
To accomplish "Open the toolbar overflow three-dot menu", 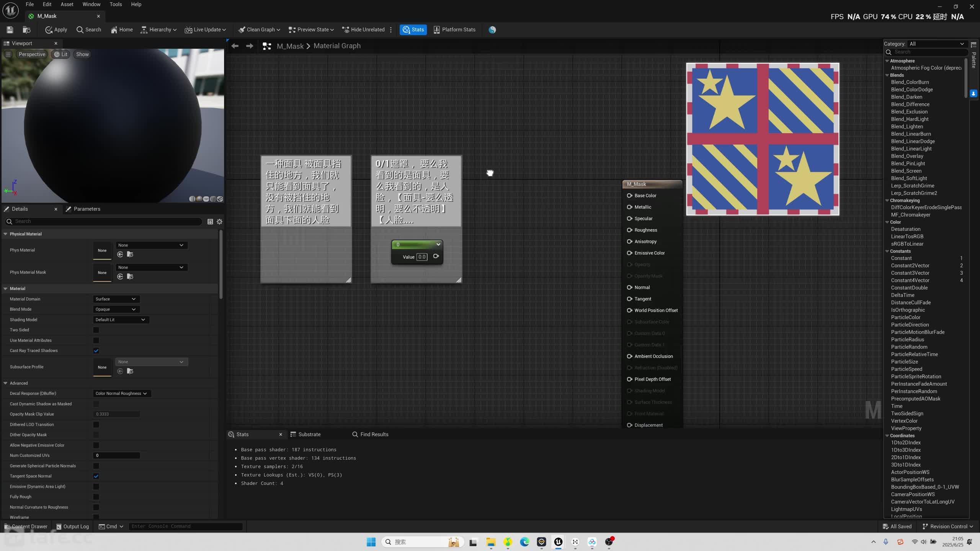I will click(x=391, y=29).
